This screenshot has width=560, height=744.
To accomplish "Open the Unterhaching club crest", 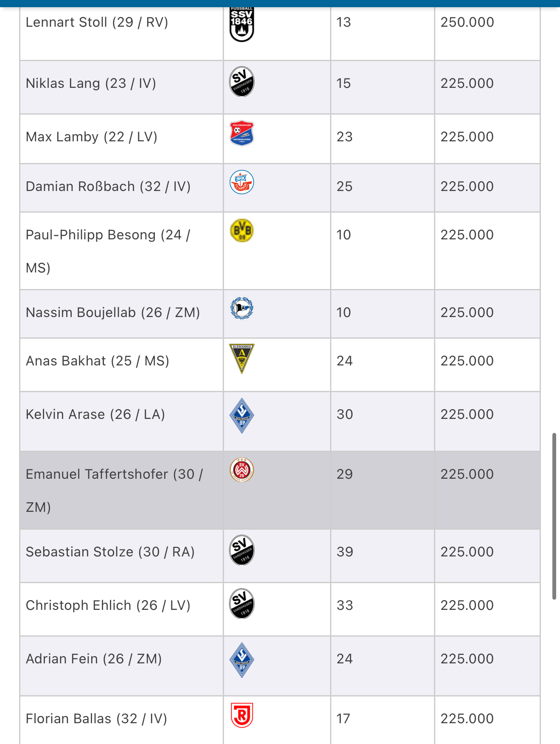I will click(x=242, y=133).
